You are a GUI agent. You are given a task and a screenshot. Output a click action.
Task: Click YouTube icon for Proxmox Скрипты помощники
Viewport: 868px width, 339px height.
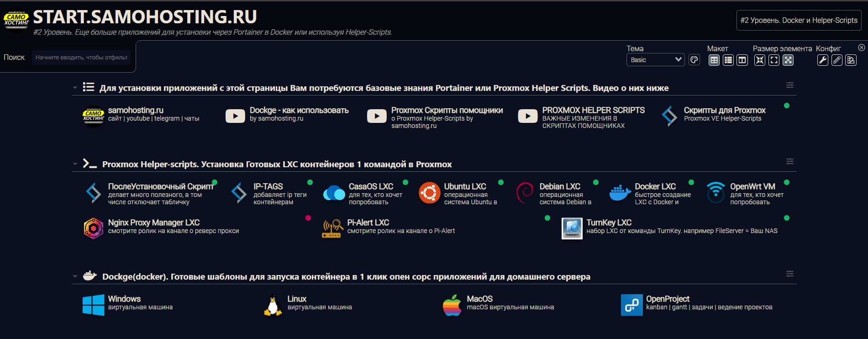point(377,116)
